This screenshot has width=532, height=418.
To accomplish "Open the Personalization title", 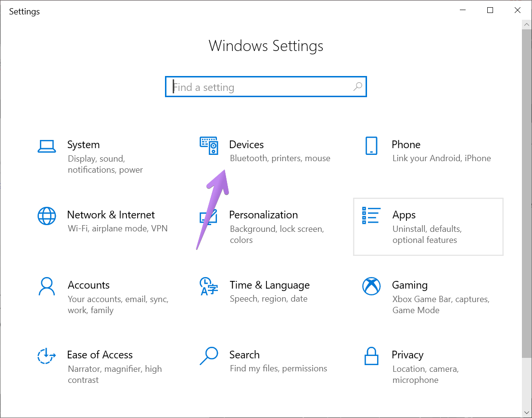I will (x=263, y=215).
